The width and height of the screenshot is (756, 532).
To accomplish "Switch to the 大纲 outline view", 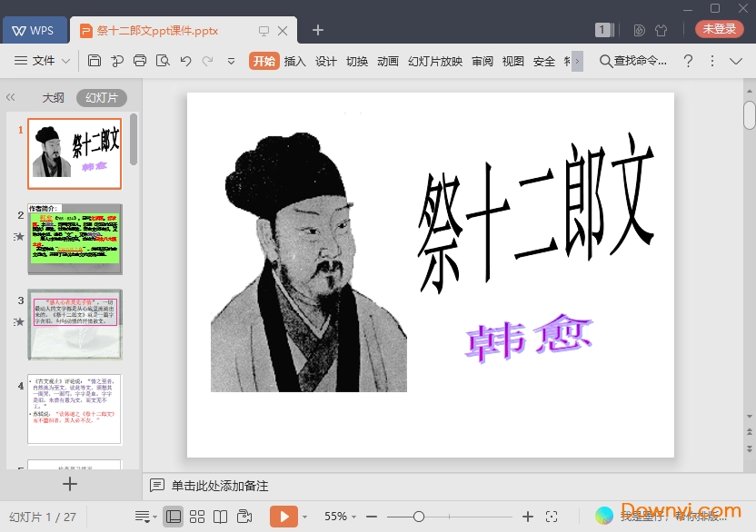I will tap(53, 98).
